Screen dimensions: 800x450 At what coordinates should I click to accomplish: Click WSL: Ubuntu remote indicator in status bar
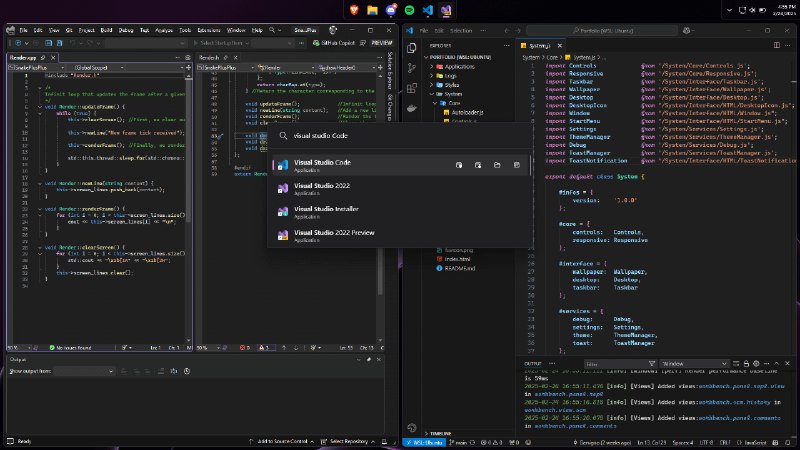(424, 442)
